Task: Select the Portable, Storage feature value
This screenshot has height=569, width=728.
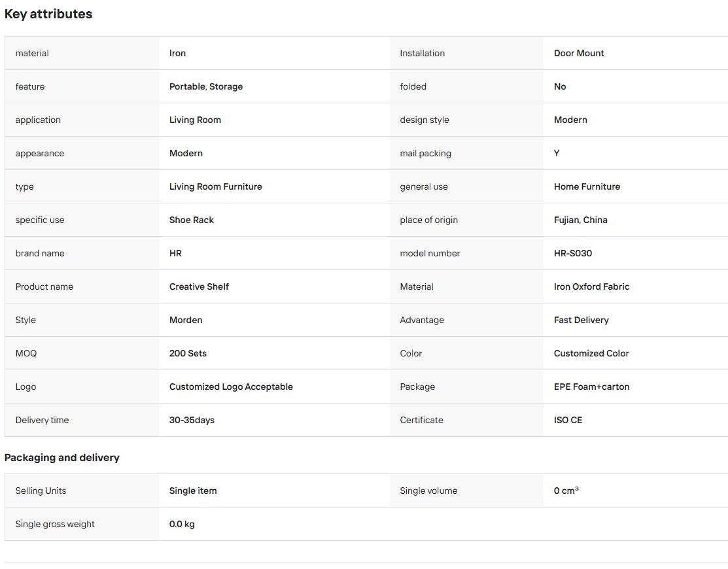Action: click(x=205, y=86)
